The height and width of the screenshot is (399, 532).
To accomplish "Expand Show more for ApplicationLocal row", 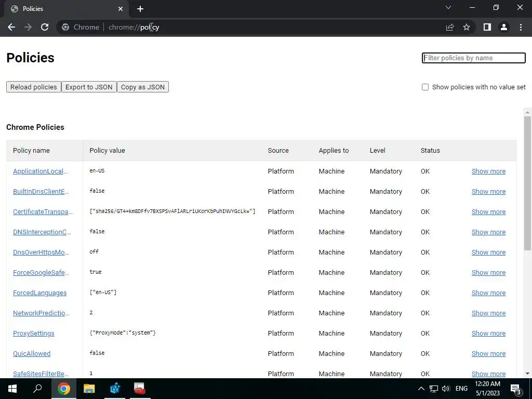I will click(488, 171).
